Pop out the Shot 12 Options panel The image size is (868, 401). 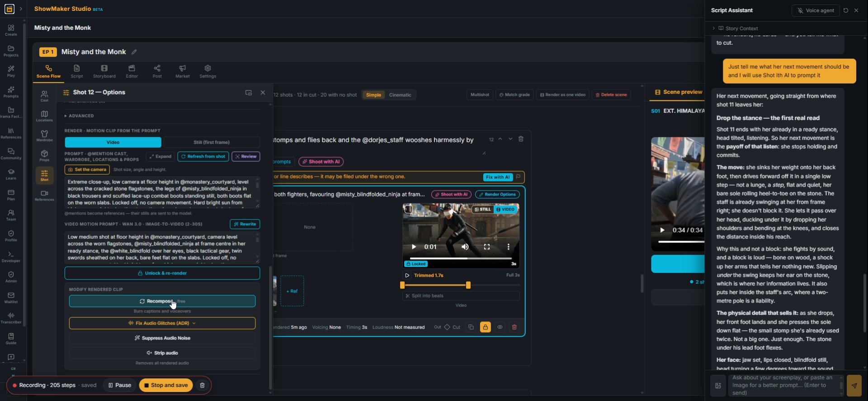click(248, 93)
